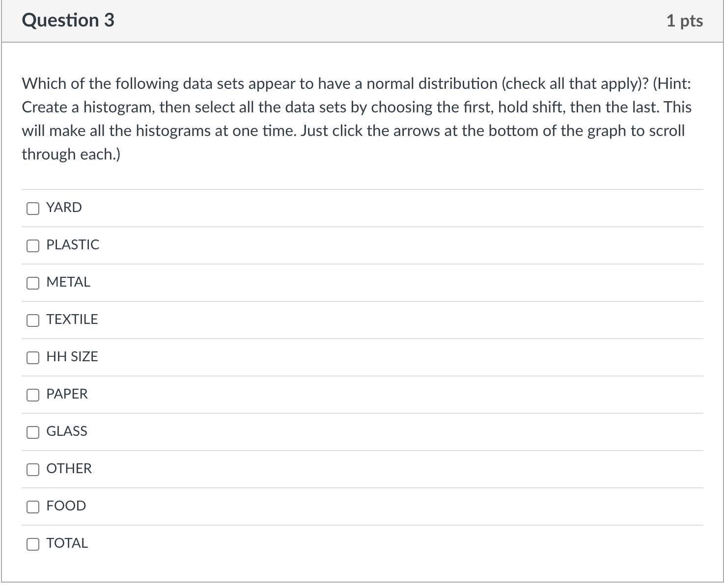Check the TOTAL checkbox
Screen dimensions: 724x588
[x=32, y=544]
